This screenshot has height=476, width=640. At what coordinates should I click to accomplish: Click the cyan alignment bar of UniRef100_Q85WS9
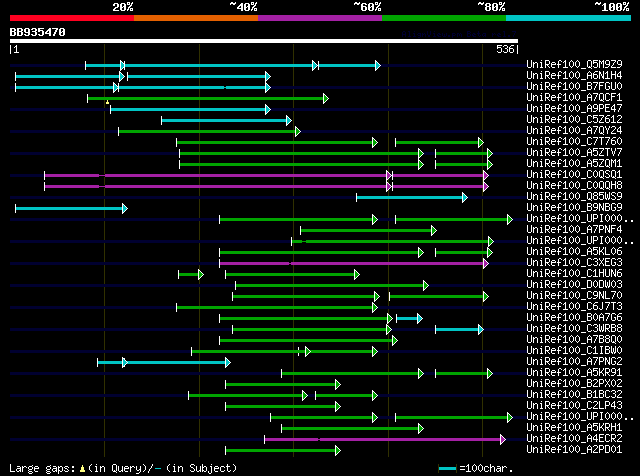[x=412, y=198]
